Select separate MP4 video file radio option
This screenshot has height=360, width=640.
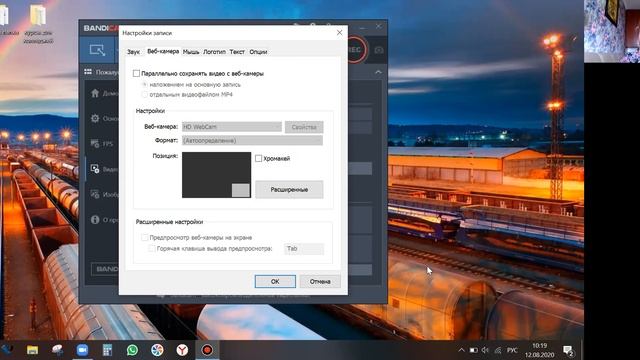click(144, 94)
